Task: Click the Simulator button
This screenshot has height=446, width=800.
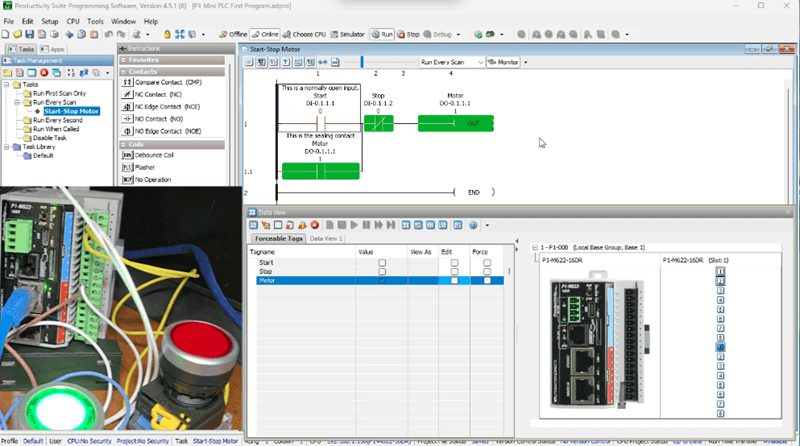Action: tap(347, 34)
